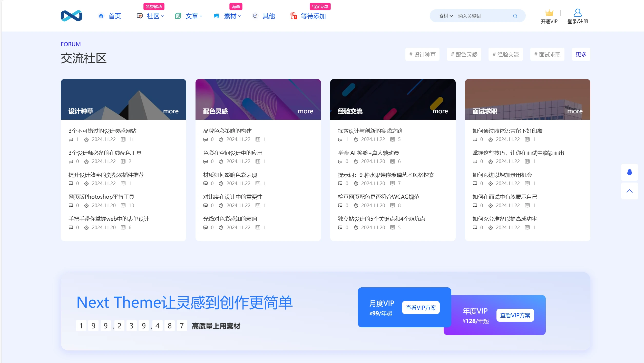Viewport: 644px width, 363px height.
Task: Open the 素材 main menu item
Action: click(x=230, y=16)
